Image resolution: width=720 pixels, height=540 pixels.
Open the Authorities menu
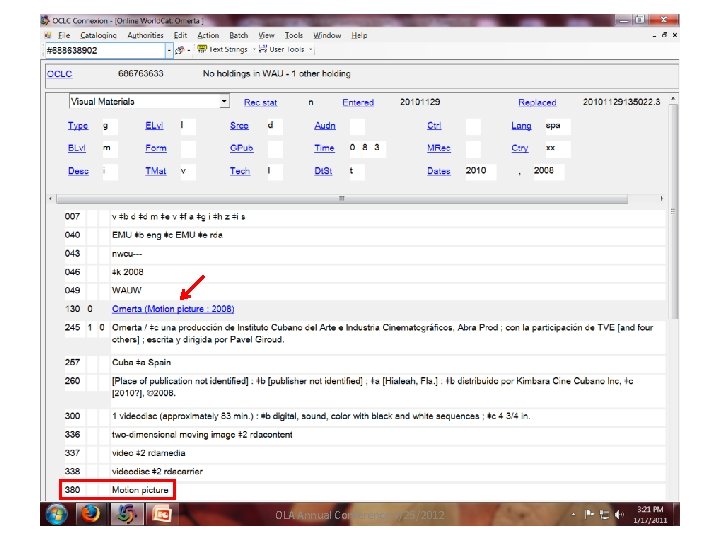pos(145,35)
